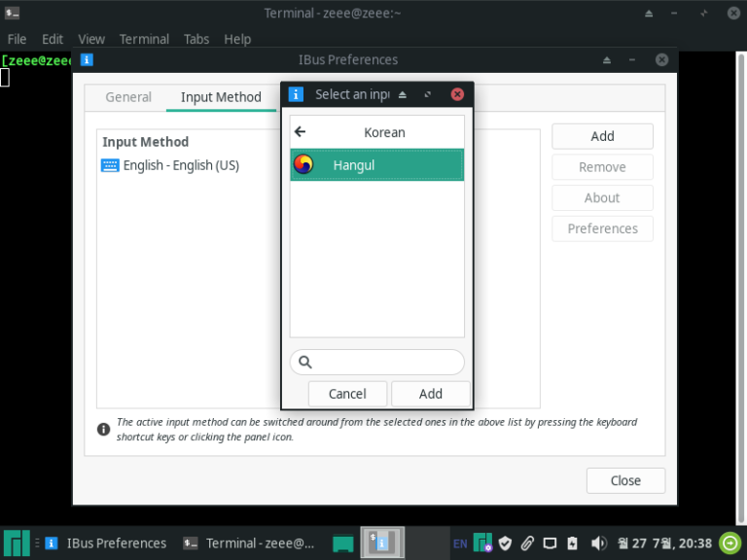Open the Terminal Edit menu
747x560 pixels.
click(53, 39)
